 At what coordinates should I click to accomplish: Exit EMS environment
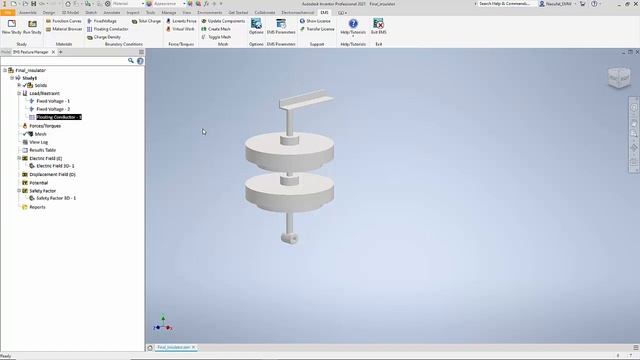(x=378, y=27)
